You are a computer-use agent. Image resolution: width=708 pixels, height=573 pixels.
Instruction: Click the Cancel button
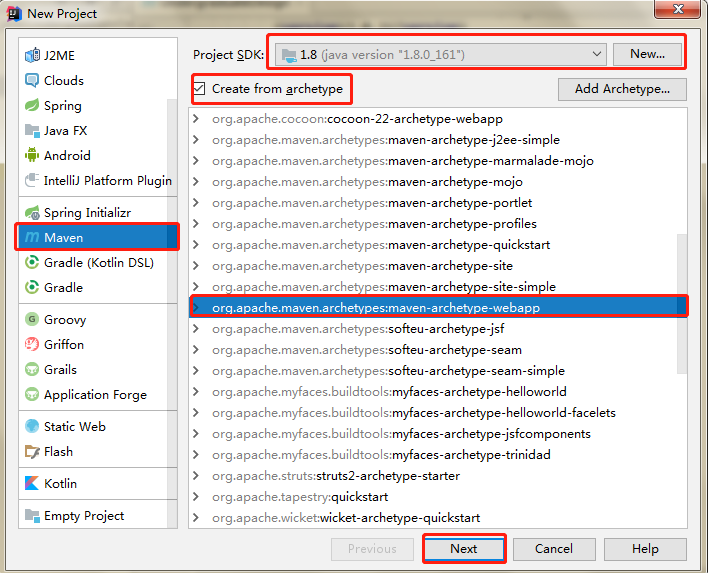click(x=554, y=549)
